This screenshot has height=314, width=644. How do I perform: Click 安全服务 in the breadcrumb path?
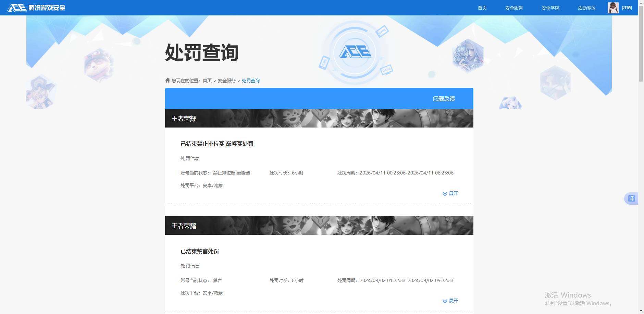(226, 81)
